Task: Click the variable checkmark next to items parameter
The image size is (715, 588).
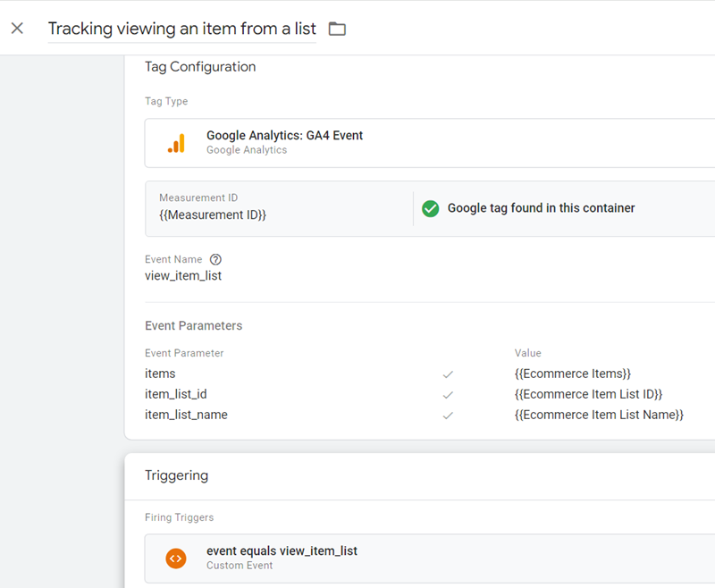Action: coord(449,374)
